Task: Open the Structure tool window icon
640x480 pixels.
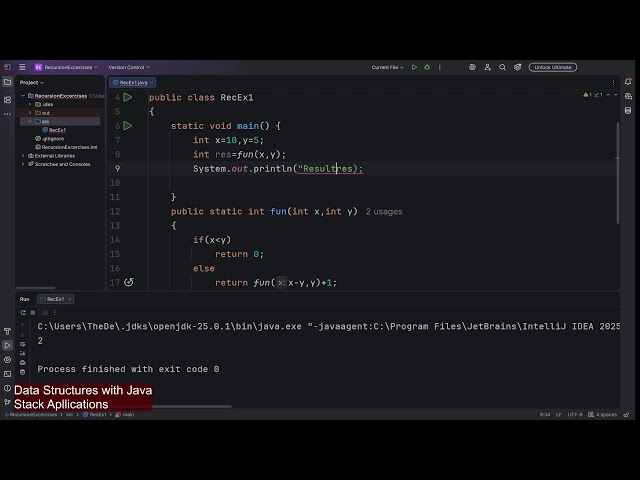Action: 7,100
